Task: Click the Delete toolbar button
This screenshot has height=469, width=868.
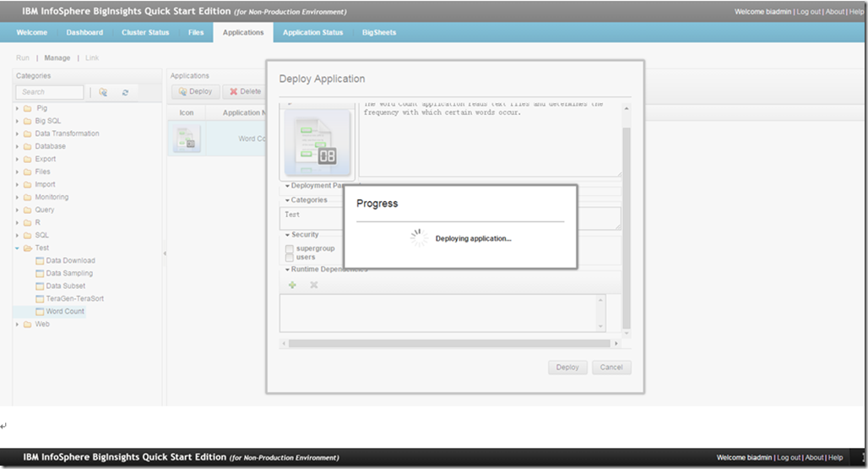Action: [245, 91]
